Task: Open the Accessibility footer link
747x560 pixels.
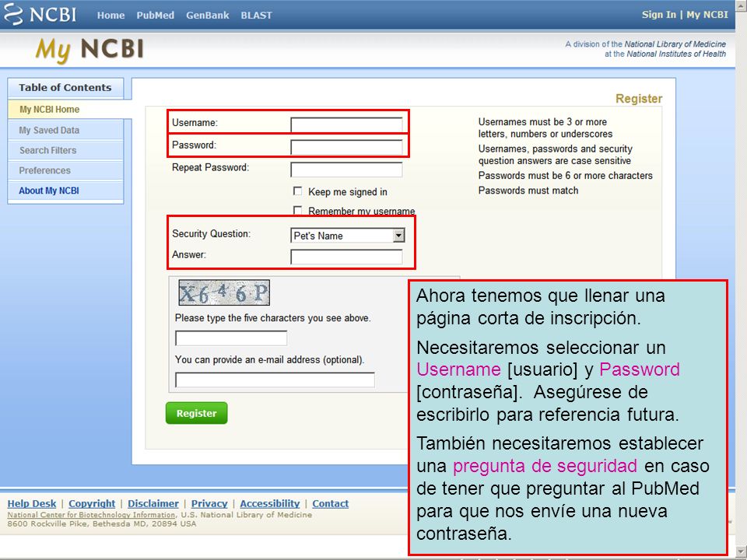Action: [x=270, y=503]
